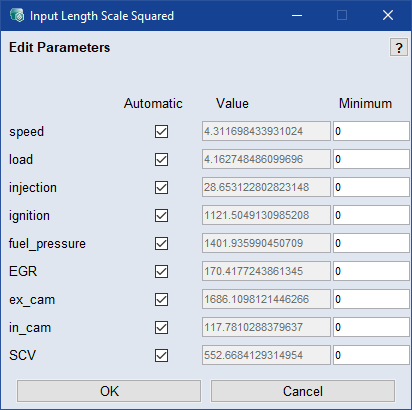Click the speed Minimum input field

coord(371,131)
